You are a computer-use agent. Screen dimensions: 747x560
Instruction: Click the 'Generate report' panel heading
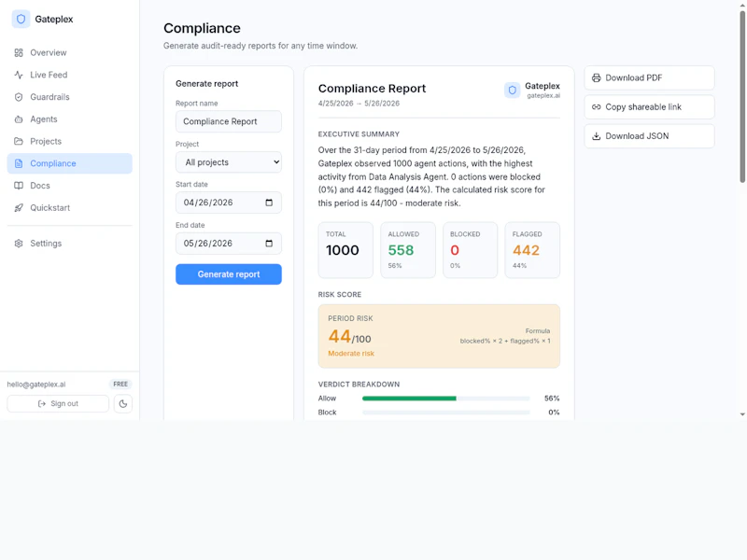point(206,84)
